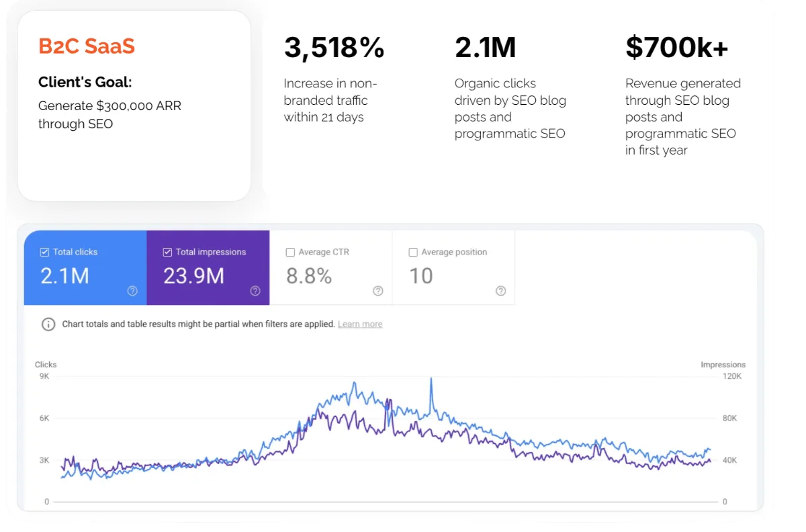Click the info icon beside chart totals notice
806x532 pixels.
48,324
